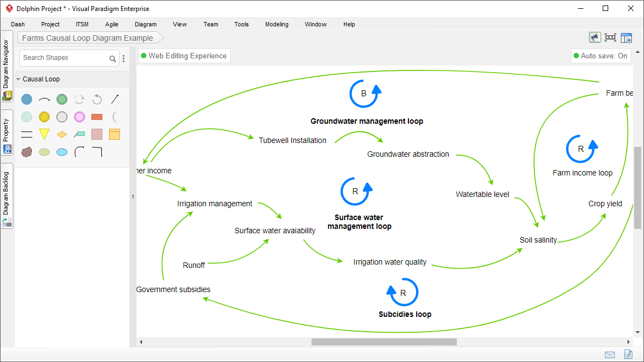Pick the light blue ellipse shape
This screenshot has width=644, height=362.
tap(62, 152)
